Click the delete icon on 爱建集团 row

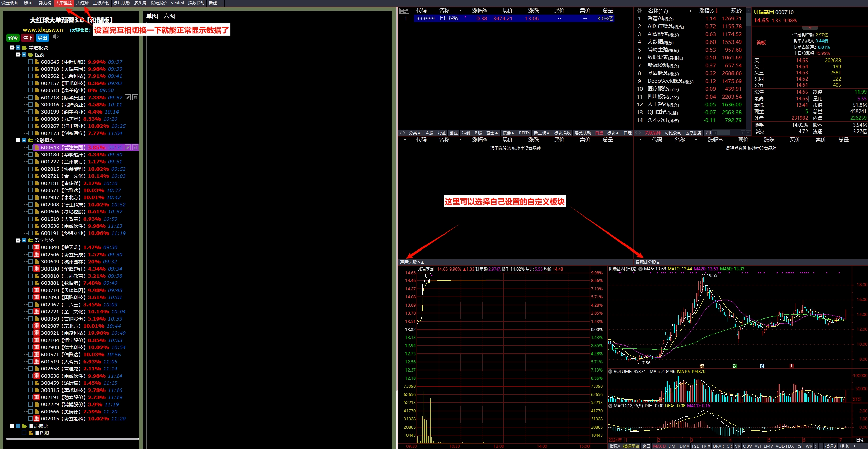(x=135, y=148)
